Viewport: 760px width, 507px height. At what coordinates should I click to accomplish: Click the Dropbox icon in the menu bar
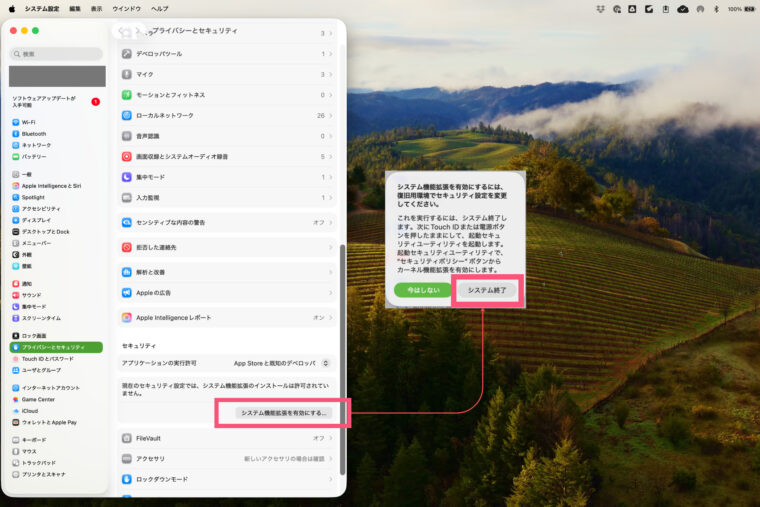(600, 8)
